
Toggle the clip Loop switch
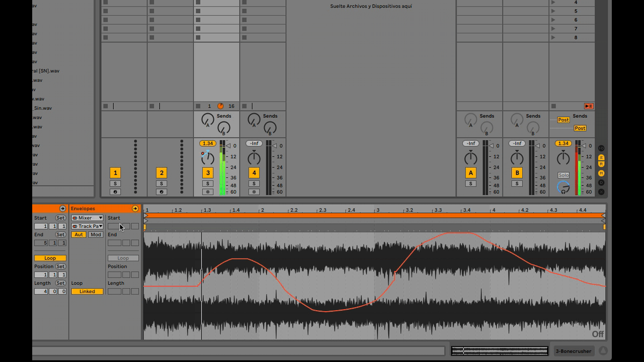pos(50,258)
